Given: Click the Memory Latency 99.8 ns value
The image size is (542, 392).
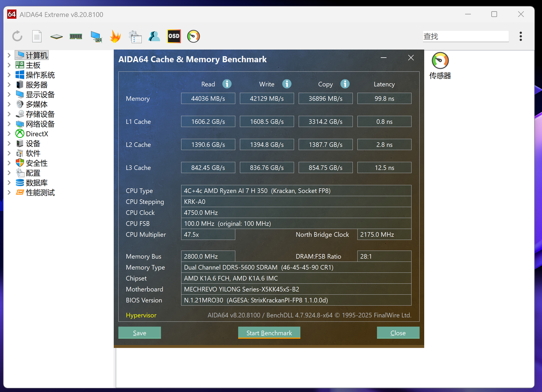Looking at the screenshot, I should tap(384, 99).
